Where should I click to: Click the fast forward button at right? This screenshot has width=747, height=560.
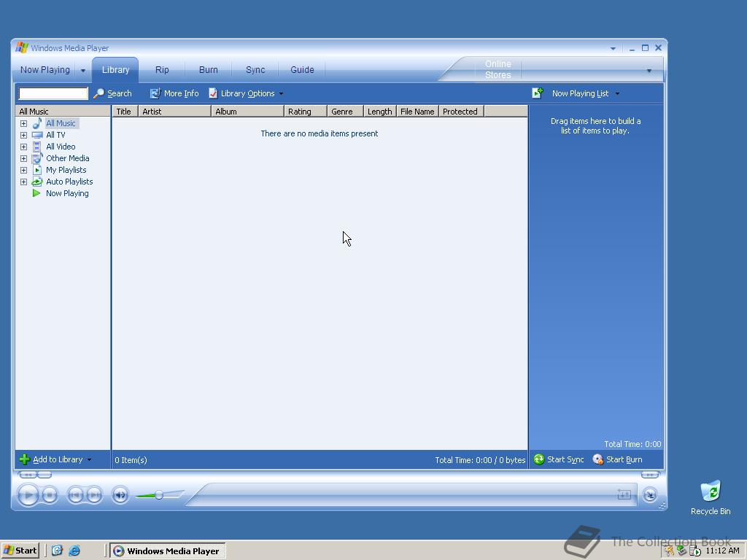click(x=650, y=474)
